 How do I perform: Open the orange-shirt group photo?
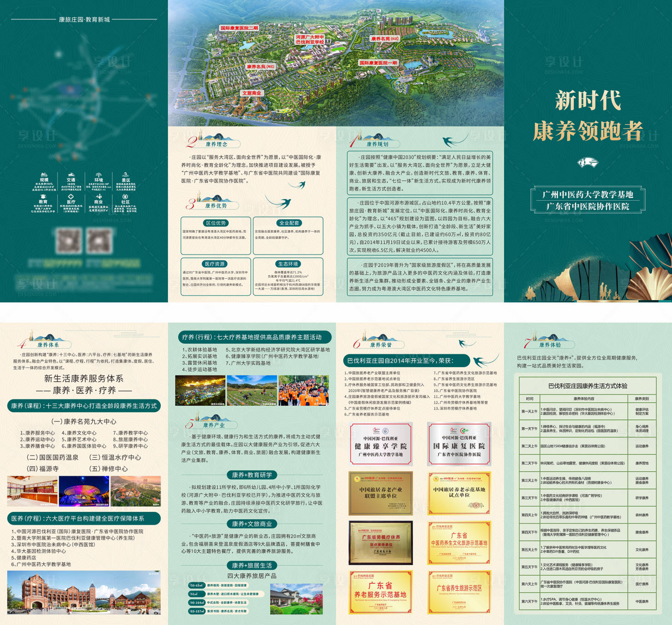304,391
